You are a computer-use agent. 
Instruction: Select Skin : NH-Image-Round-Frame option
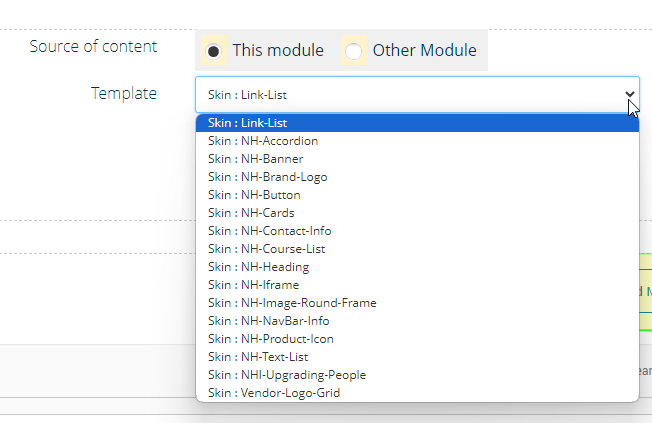(292, 303)
